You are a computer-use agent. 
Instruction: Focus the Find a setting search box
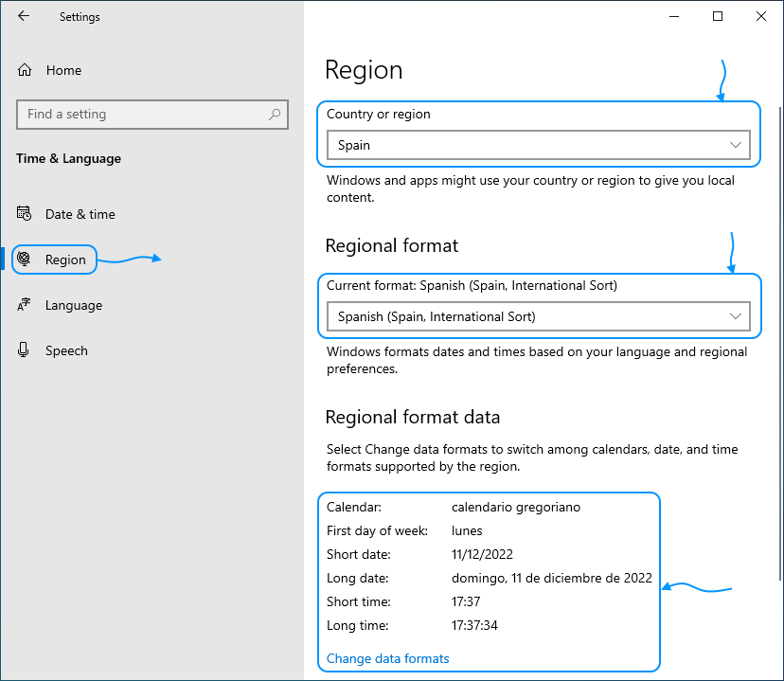[152, 115]
